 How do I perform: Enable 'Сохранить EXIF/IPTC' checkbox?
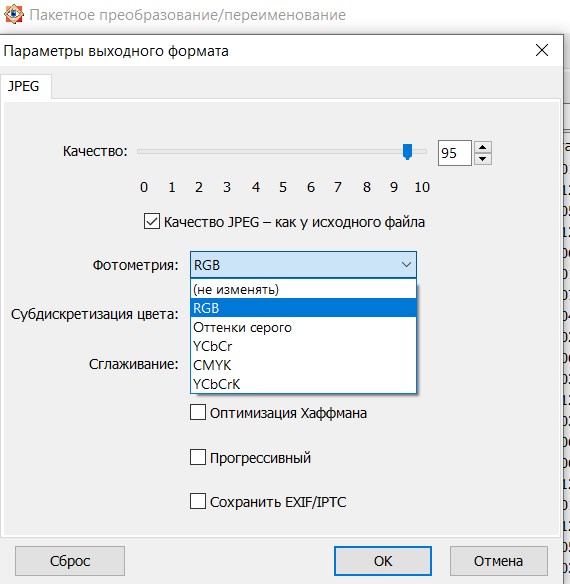coord(198,501)
